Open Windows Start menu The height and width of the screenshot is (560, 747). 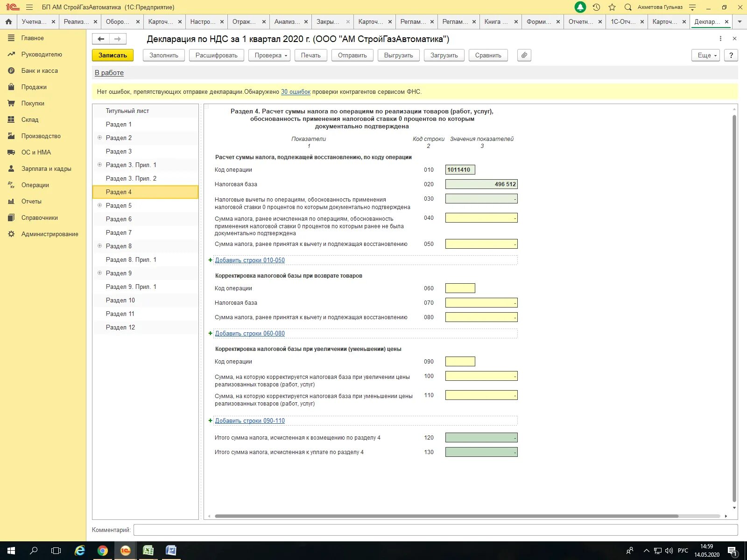point(11,551)
